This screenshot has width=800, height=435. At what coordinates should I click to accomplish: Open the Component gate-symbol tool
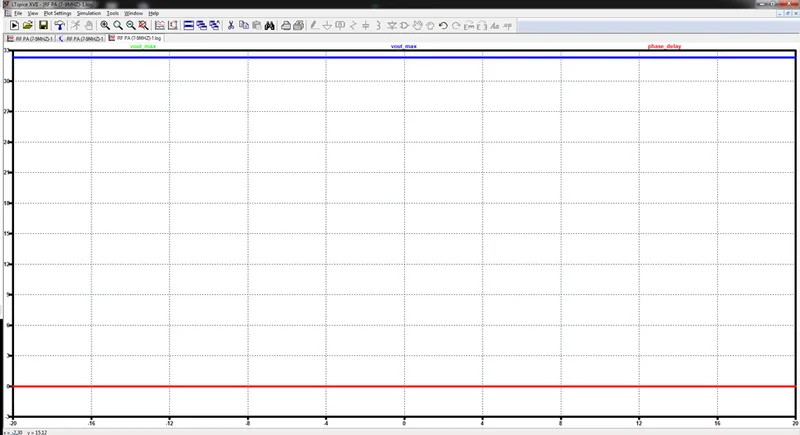point(405,25)
